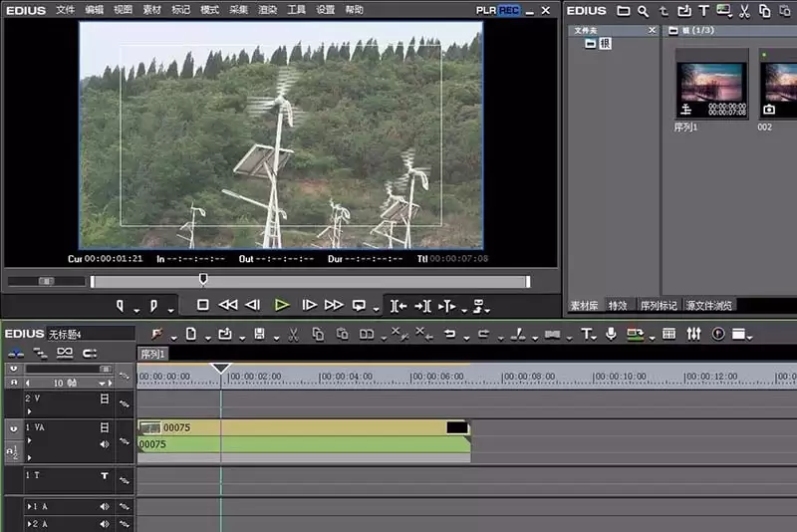Screen dimensions: 797x532
Task: Click the timeline cut scissors icon
Action: (x=293, y=335)
